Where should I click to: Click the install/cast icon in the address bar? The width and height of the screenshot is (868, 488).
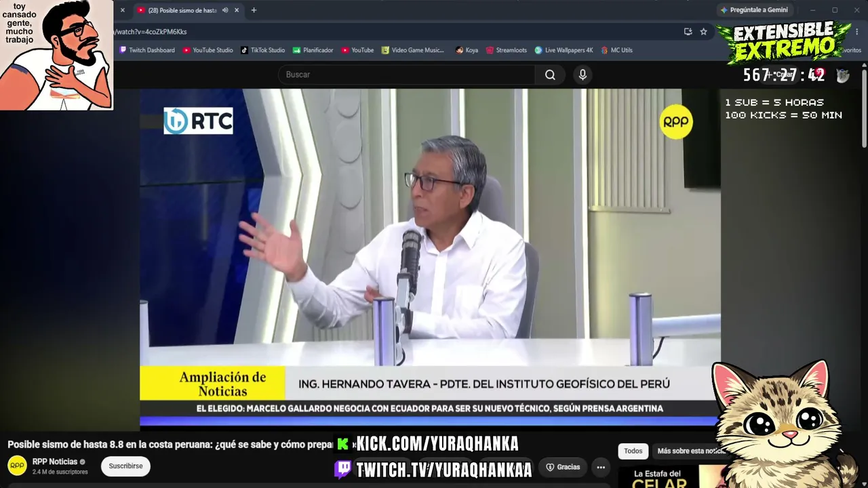coord(688,31)
